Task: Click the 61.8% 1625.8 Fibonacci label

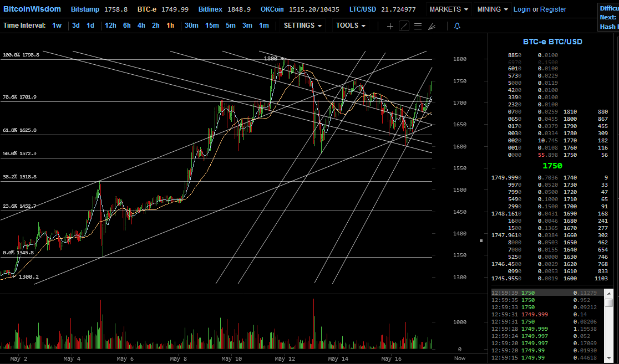Action: click(x=19, y=130)
